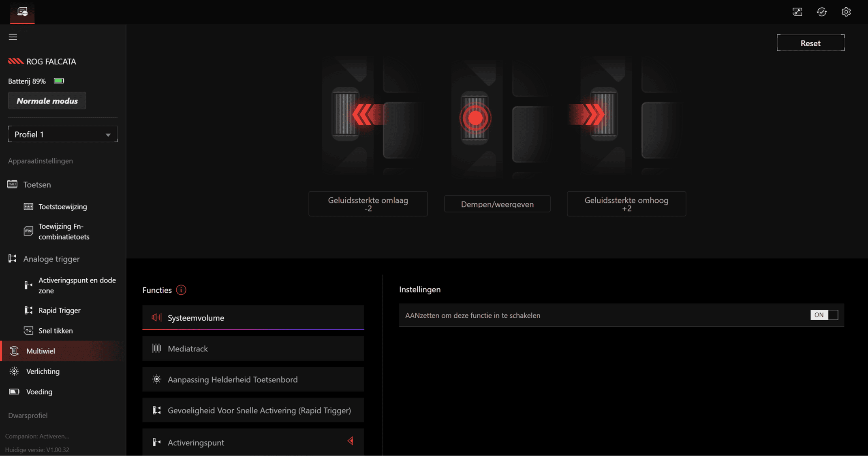Image resolution: width=868 pixels, height=456 pixels.
Task: Click Geluidssterkte omlaag -2 button
Action: tap(368, 204)
